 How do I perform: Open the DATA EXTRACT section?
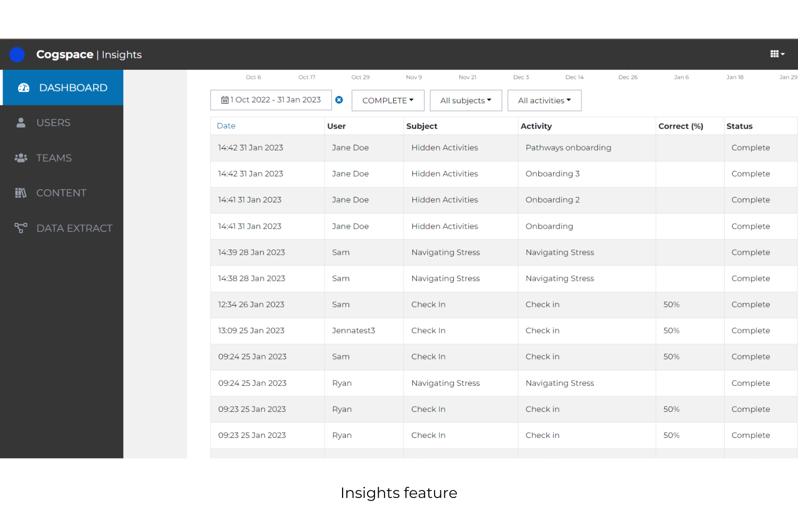(x=62, y=228)
